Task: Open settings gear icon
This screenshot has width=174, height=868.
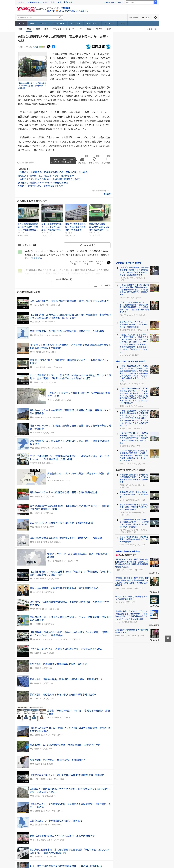Action: [155, 18]
